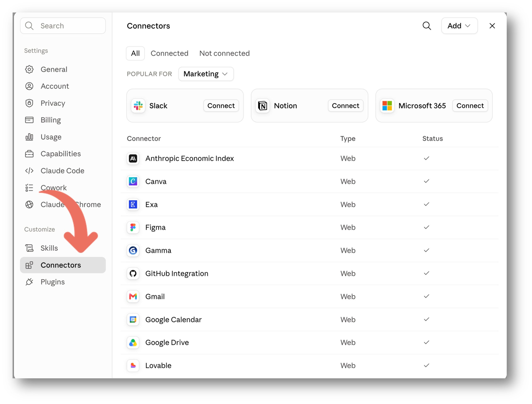
Task: Select the Gmail connector name
Action: point(155,296)
